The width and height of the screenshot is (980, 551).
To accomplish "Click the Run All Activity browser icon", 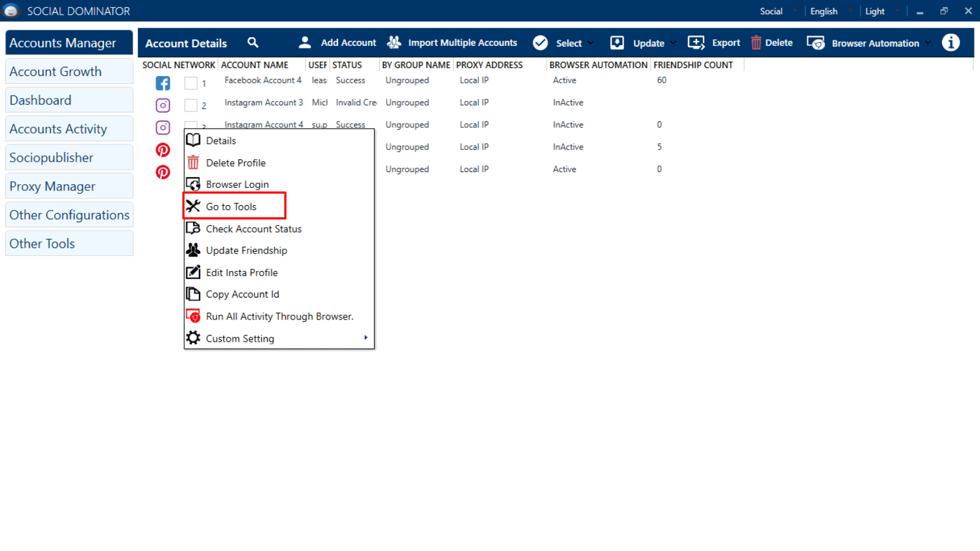I will [193, 316].
